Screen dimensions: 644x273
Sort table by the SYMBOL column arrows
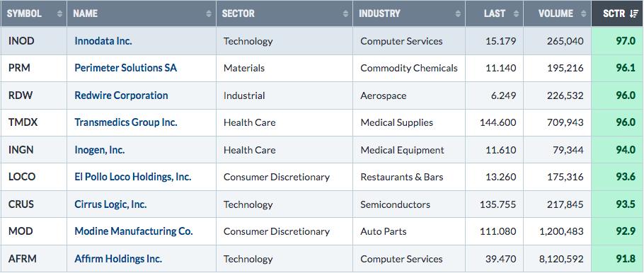pos(59,13)
